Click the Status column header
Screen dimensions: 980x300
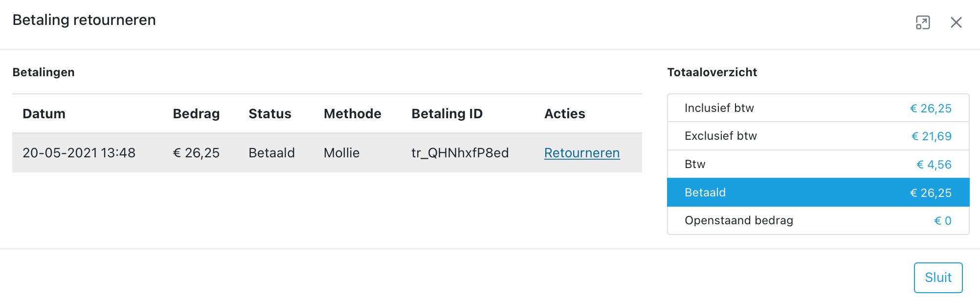tap(270, 114)
